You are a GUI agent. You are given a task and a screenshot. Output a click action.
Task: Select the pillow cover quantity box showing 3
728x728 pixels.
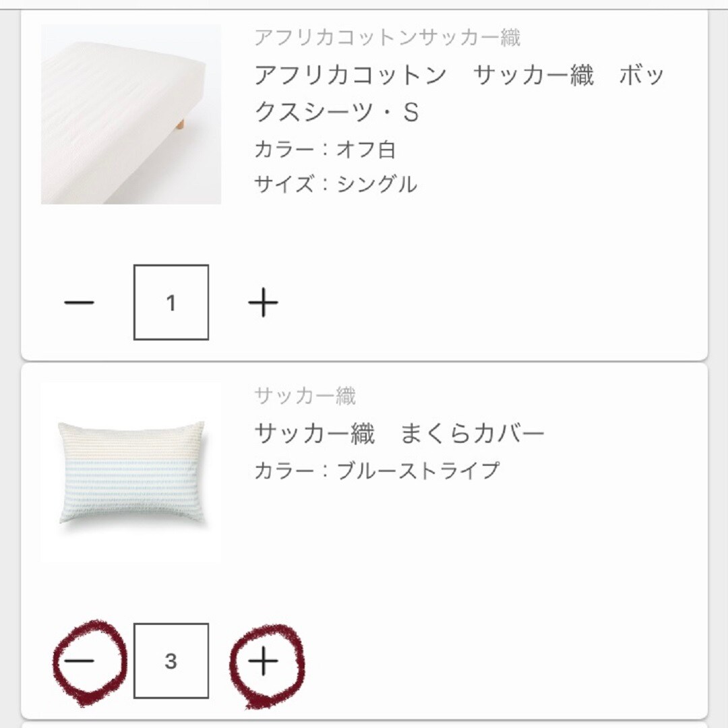tap(171, 661)
